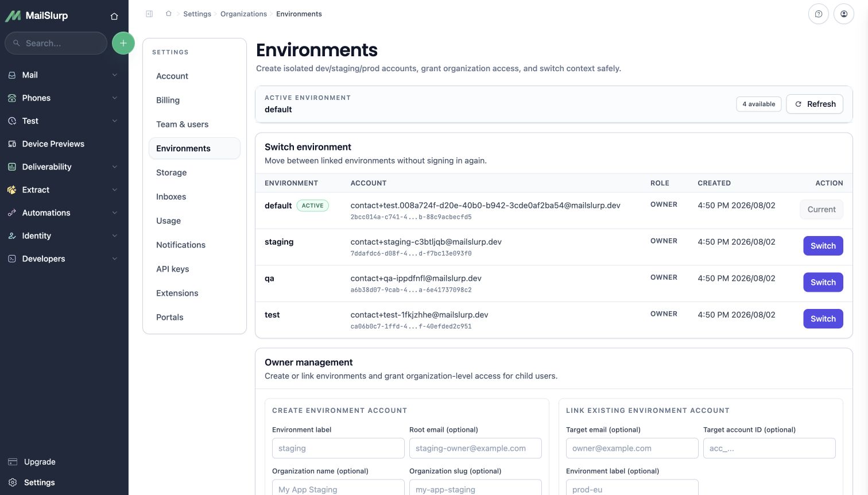The height and width of the screenshot is (495, 868).
Task: Click the Target email input field
Action: click(x=632, y=448)
